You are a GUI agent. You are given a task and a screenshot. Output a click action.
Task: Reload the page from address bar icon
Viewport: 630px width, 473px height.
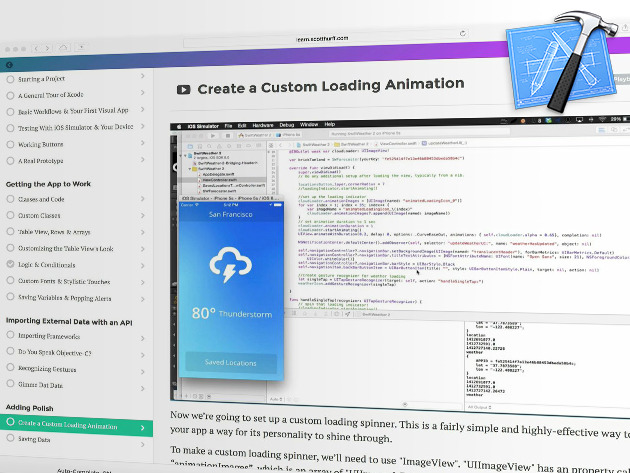pos(463,33)
